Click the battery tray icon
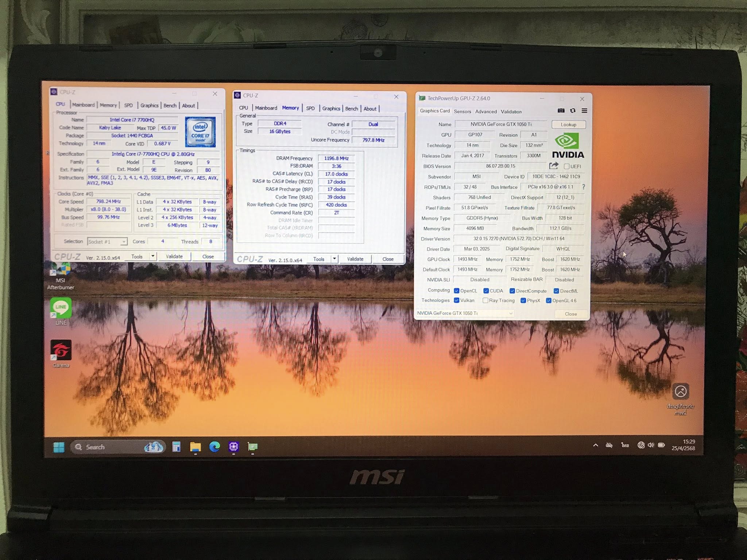This screenshot has width=747, height=560. 661,445
